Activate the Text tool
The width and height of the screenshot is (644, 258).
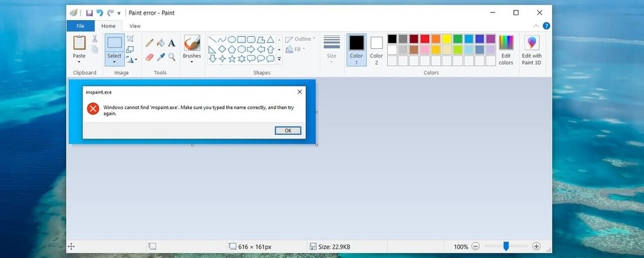pyautogui.click(x=172, y=43)
